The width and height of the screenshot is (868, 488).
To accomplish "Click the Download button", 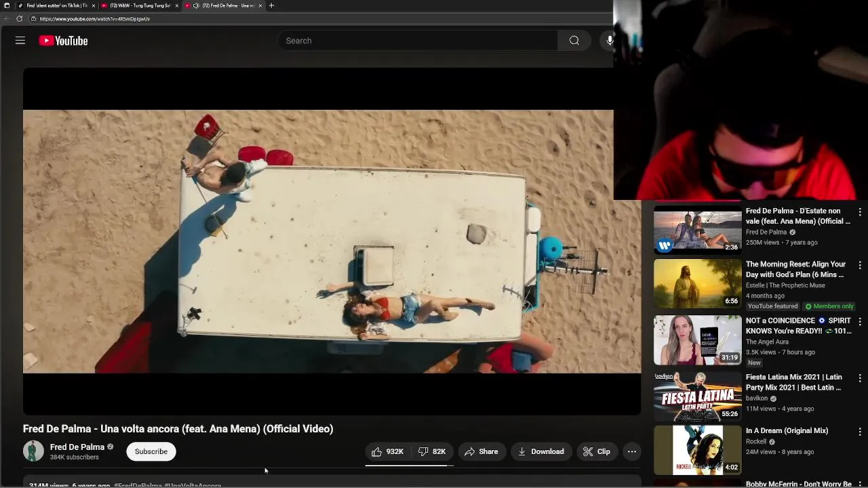I will coord(541,451).
